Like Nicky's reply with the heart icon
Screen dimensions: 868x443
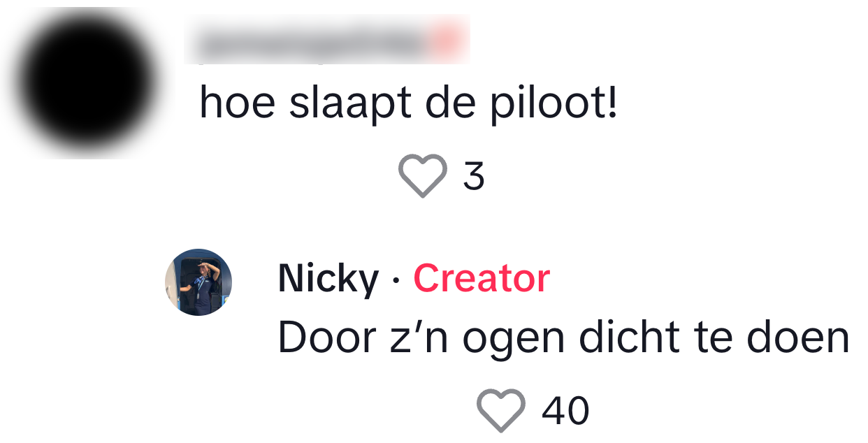click(501, 411)
